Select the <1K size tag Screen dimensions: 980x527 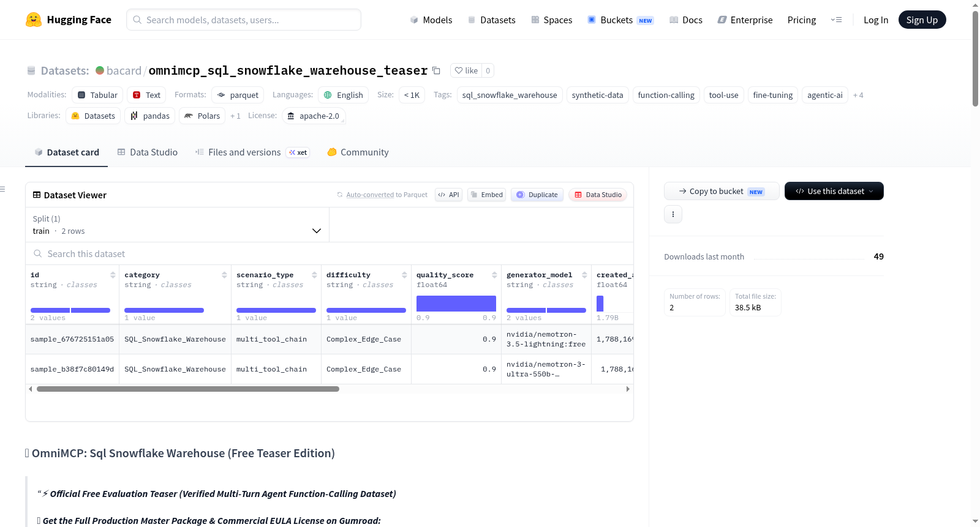click(412, 95)
